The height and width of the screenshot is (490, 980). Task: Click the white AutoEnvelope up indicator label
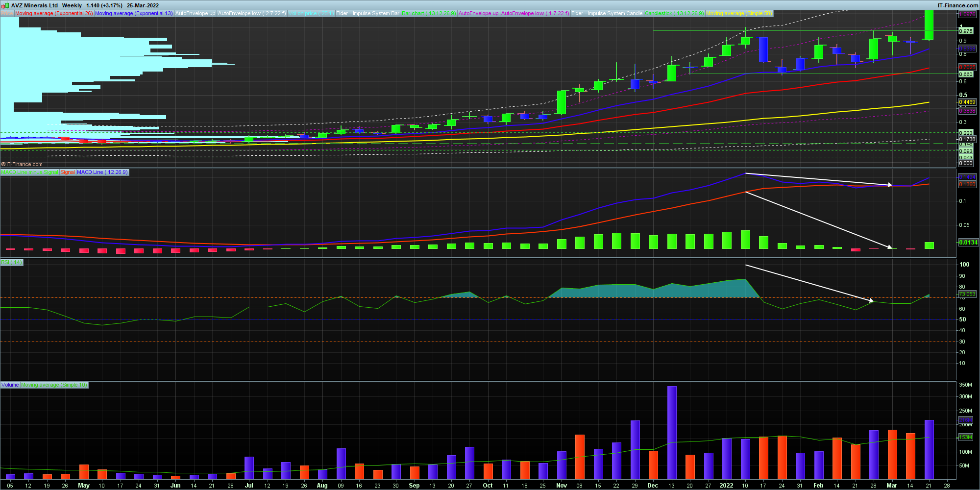point(195,13)
